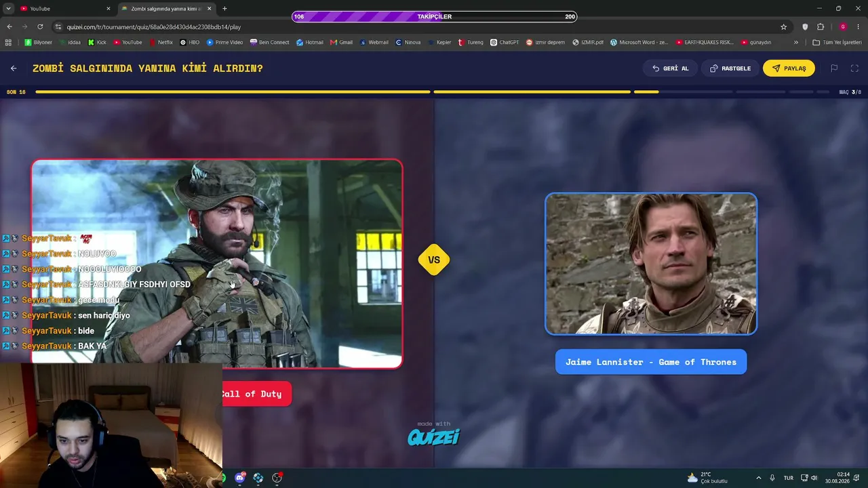The width and height of the screenshot is (868, 488).
Task: Click the GERİ AL undo button
Action: [x=670, y=68]
